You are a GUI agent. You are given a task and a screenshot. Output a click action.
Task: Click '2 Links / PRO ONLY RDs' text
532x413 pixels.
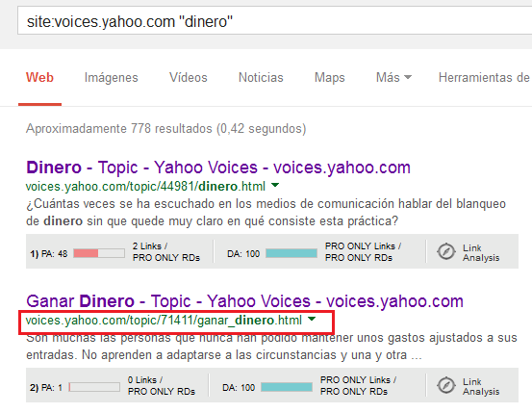pos(166,251)
